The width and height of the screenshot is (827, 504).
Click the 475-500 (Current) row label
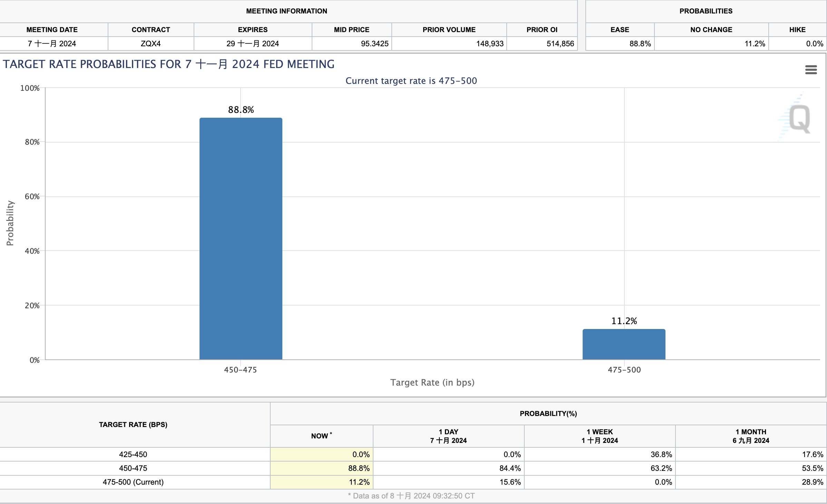[133, 482]
